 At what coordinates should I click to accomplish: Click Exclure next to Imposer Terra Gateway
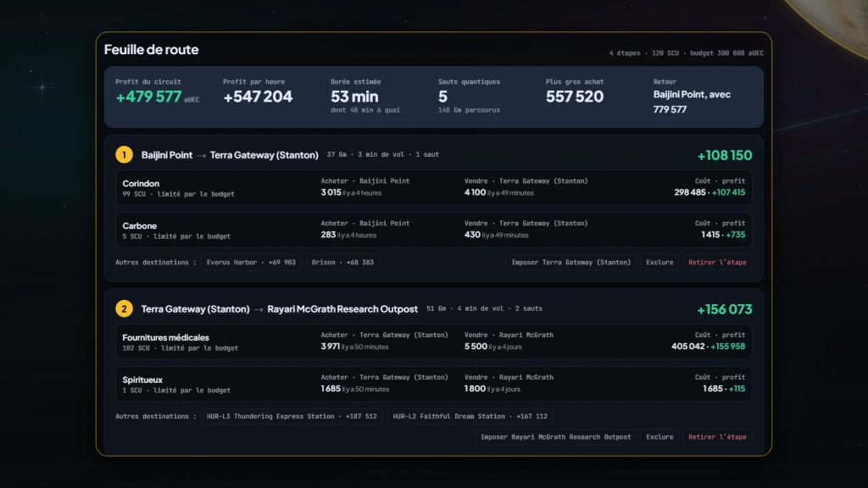pyautogui.click(x=659, y=263)
